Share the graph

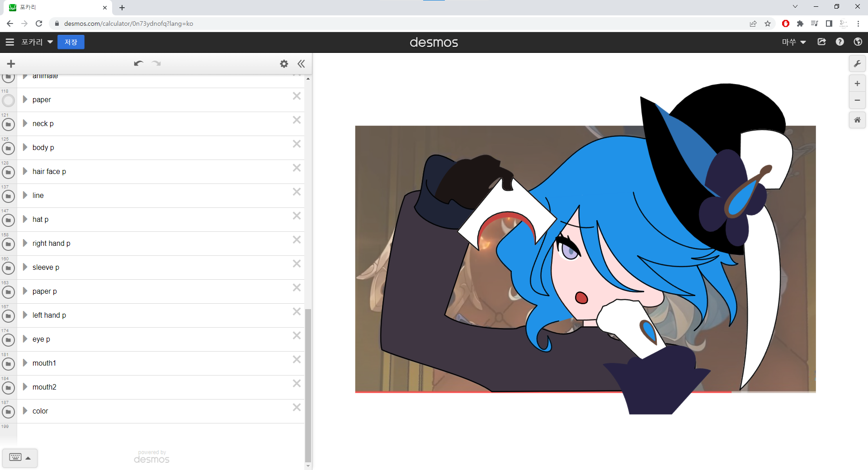tap(822, 42)
